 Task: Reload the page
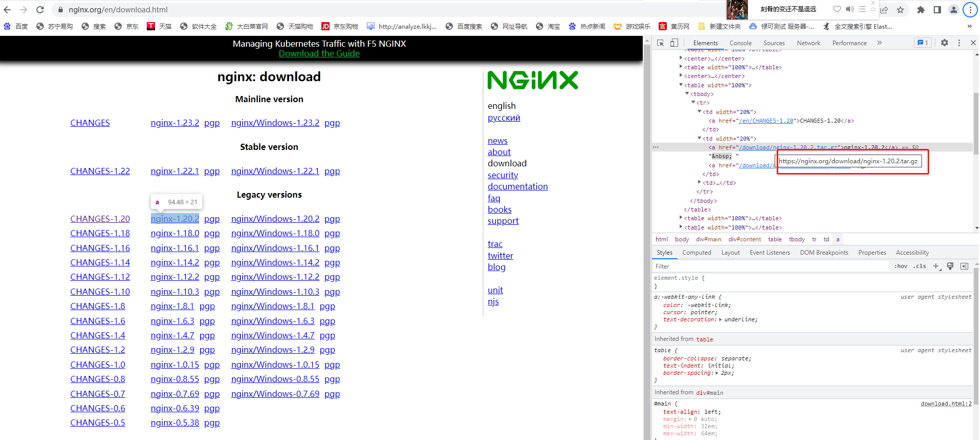click(x=40, y=10)
